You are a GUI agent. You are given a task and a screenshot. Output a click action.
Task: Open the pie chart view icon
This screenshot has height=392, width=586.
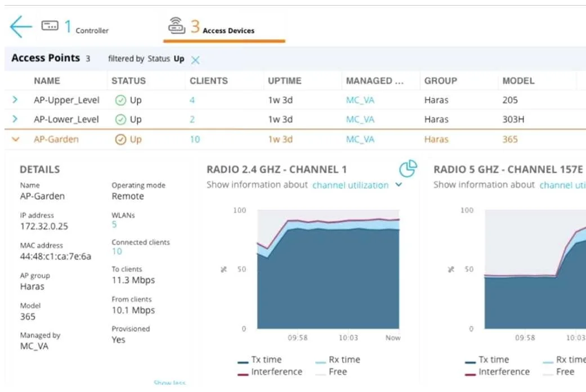tap(408, 169)
